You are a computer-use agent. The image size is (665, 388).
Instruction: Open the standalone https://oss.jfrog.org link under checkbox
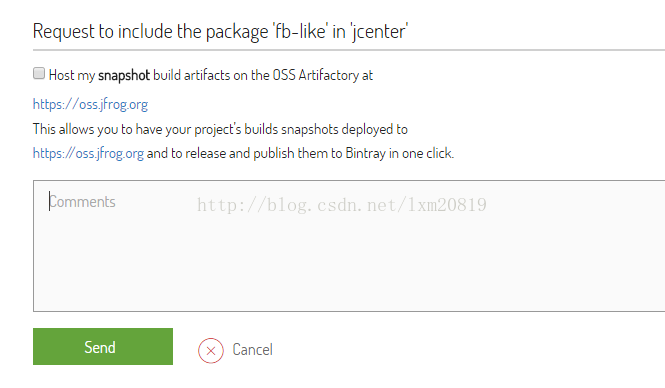click(x=90, y=104)
